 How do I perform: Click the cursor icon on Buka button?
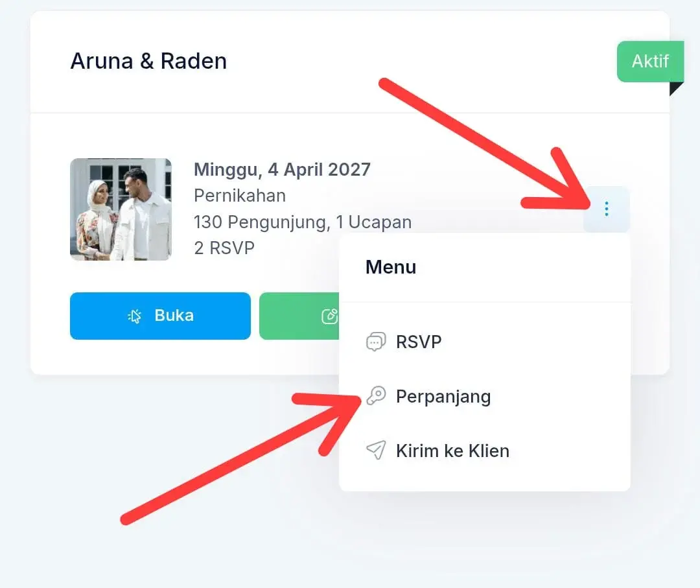coord(134,316)
